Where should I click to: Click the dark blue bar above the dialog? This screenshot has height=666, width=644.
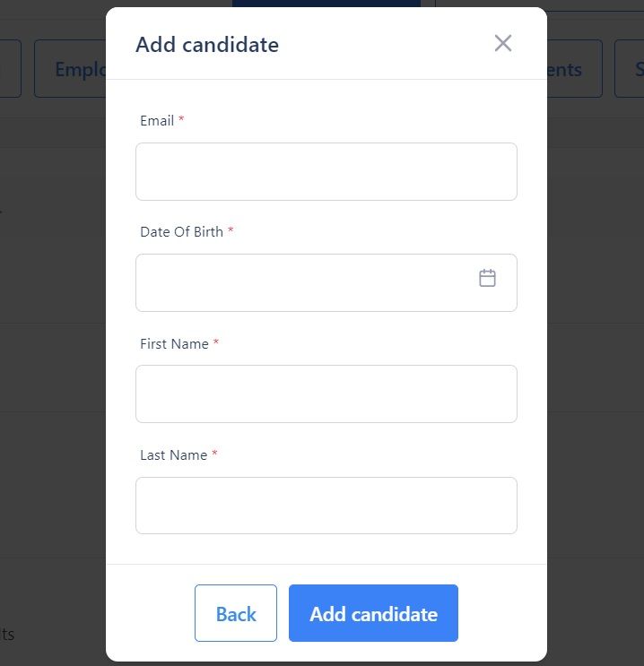pyautogui.click(x=326, y=4)
